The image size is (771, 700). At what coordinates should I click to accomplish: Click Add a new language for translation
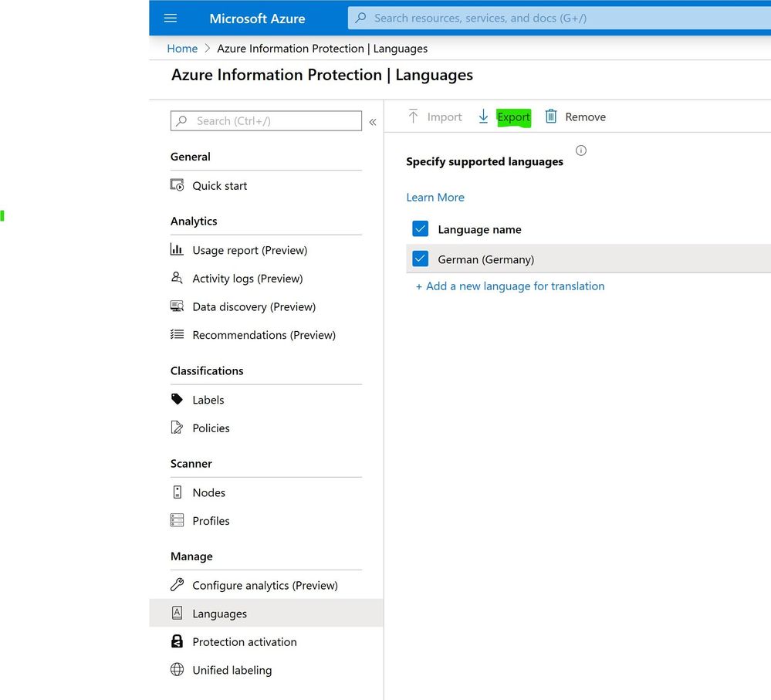coord(510,286)
